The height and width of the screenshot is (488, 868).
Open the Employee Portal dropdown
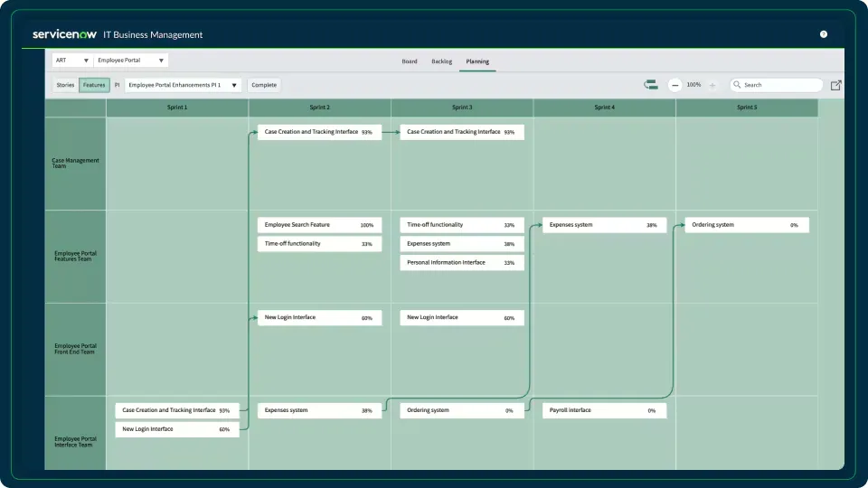point(130,61)
